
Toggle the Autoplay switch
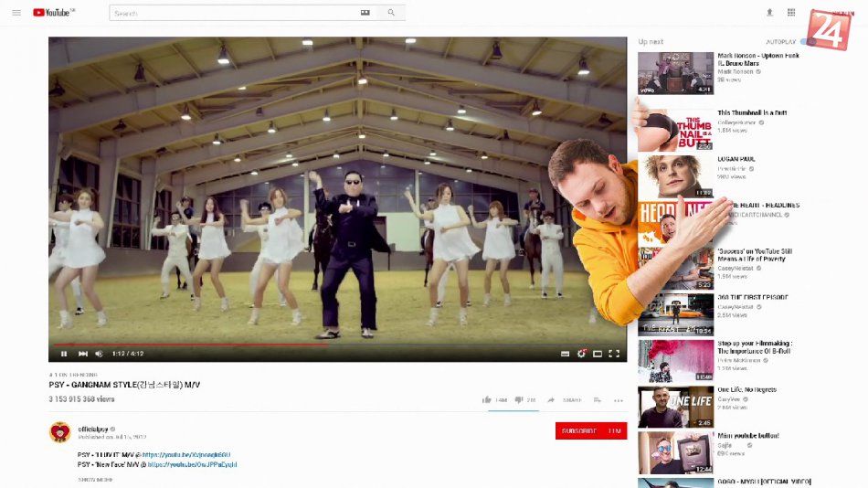click(x=806, y=42)
